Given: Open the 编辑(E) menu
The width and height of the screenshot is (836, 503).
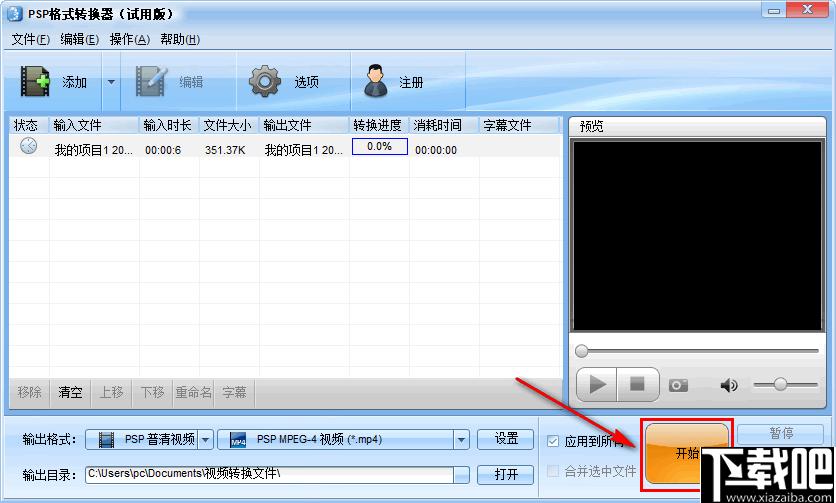Looking at the screenshot, I should coord(79,39).
